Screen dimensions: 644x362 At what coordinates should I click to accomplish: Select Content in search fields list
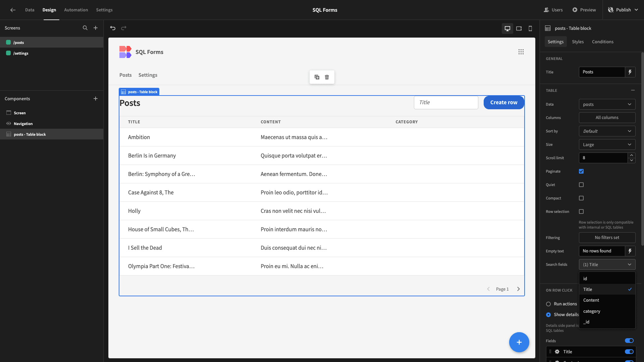pyautogui.click(x=591, y=300)
